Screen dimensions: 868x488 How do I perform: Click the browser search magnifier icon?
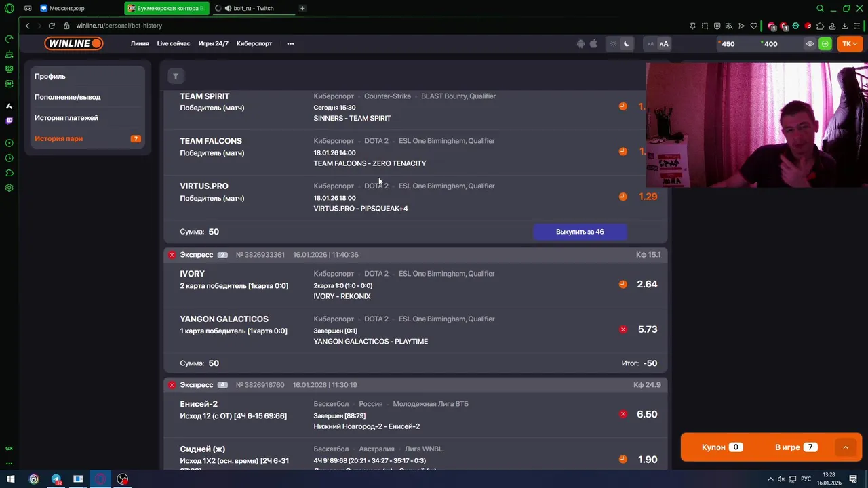coord(820,8)
